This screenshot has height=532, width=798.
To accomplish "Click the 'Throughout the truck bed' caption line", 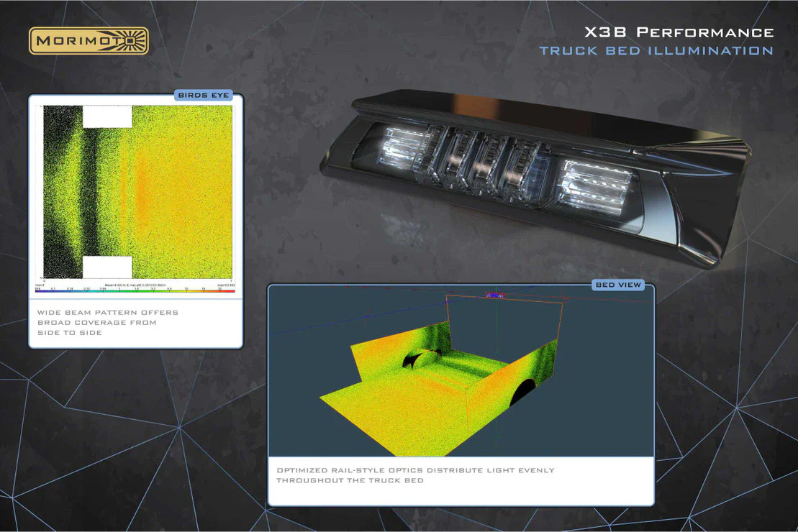I will (x=350, y=480).
